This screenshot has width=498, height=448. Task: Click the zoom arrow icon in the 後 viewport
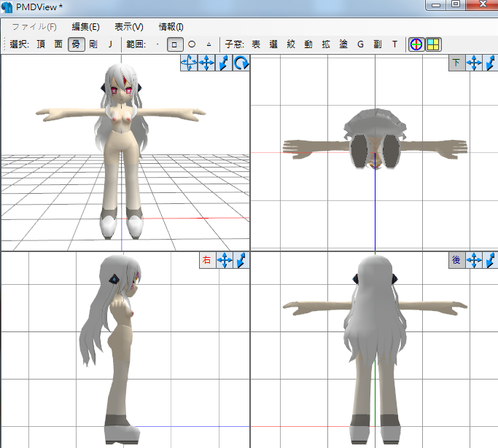491,260
